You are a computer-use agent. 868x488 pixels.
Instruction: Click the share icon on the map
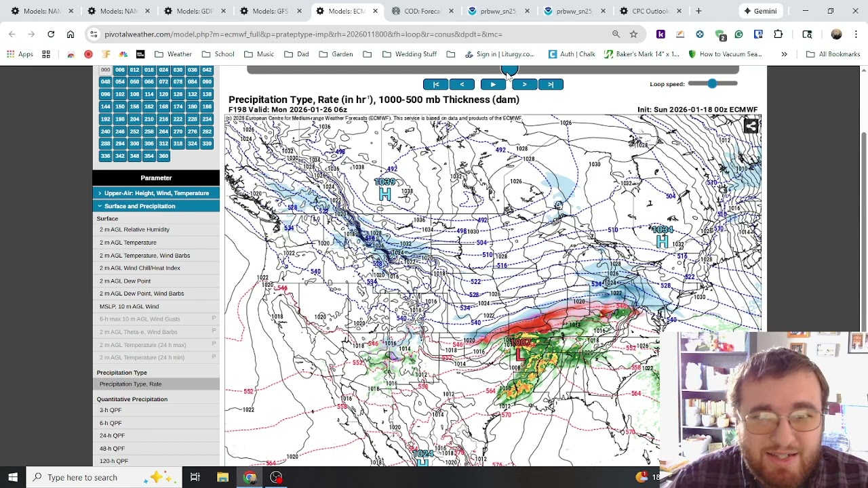click(x=751, y=125)
